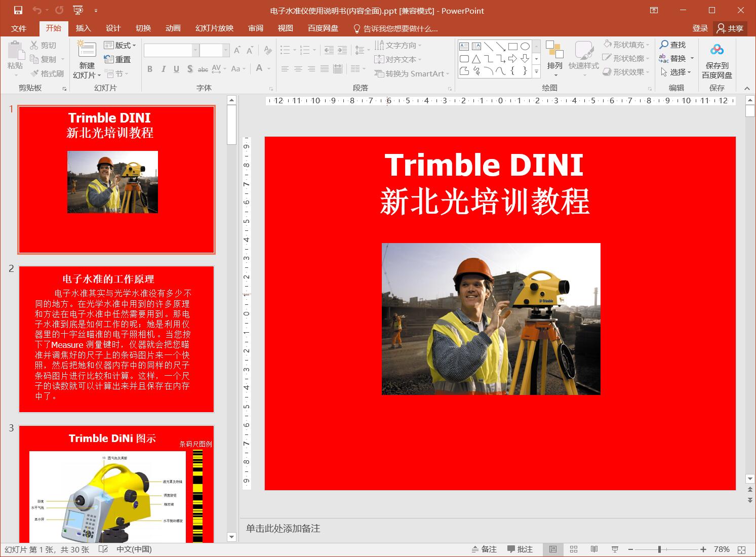The image size is (756, 557).
Task: Find text with 查找
Action: click(x=672, y=45)
